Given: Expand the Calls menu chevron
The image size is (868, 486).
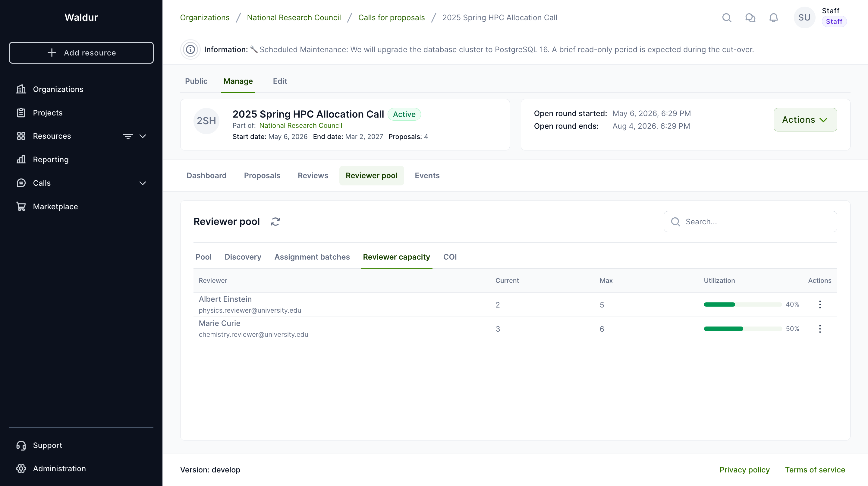Looking at the screenshot, I should pyautogui.click(x=143, y=183).
